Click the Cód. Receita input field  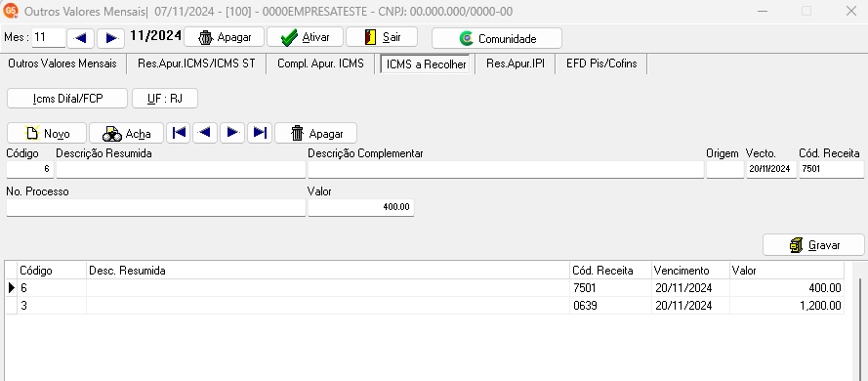coord(832,169)
